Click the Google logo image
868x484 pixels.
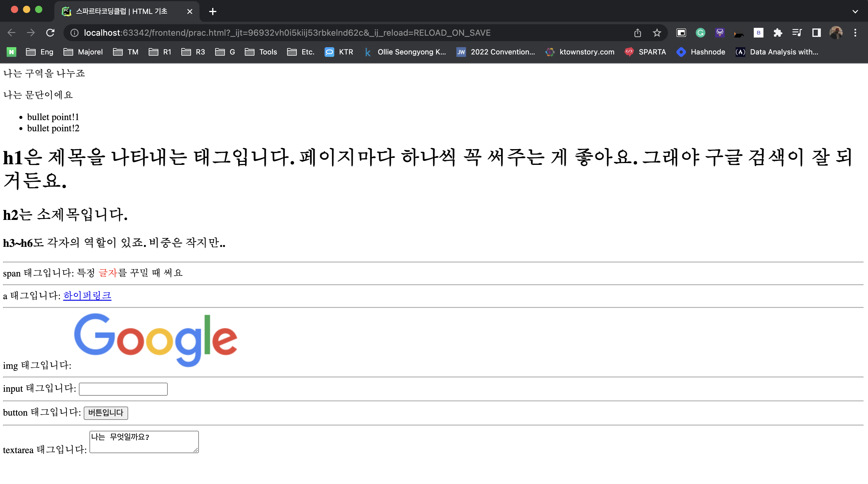point(156,340)
